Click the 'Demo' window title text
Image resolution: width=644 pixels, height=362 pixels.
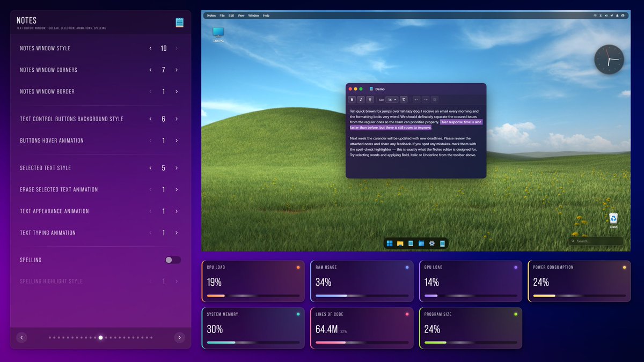click(x=380, y=89)
